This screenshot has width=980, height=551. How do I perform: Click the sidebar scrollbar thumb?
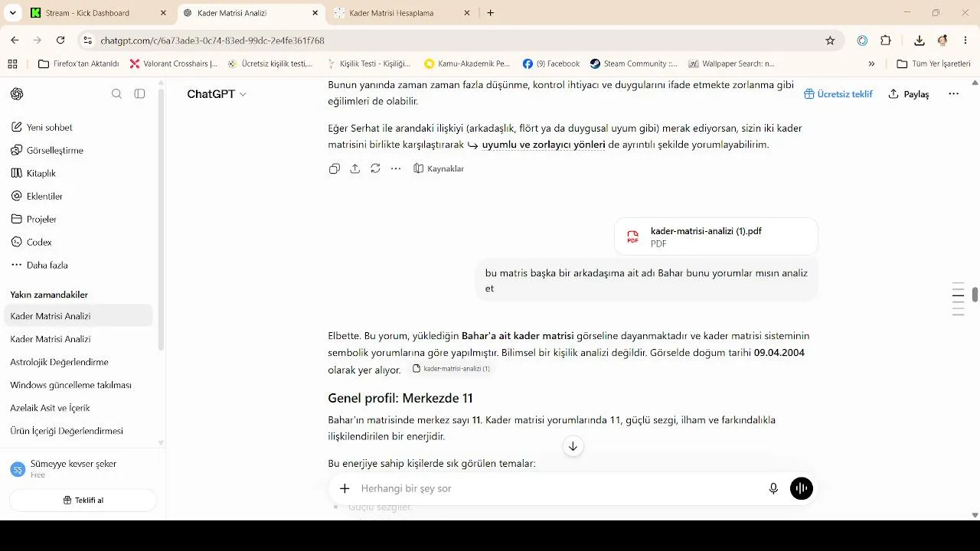coord(161,218)
